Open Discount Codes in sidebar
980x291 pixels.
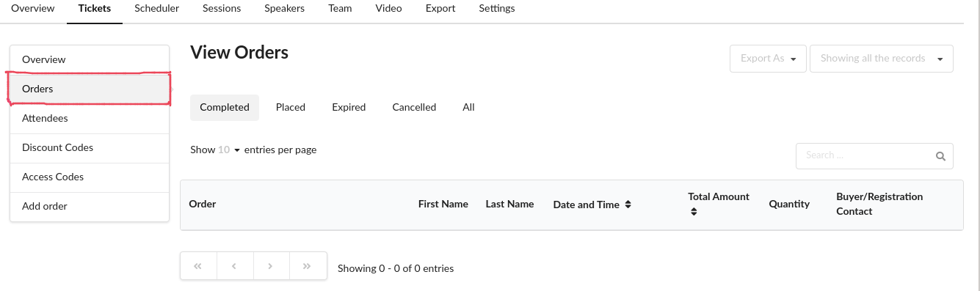click(x=90, y=147)
